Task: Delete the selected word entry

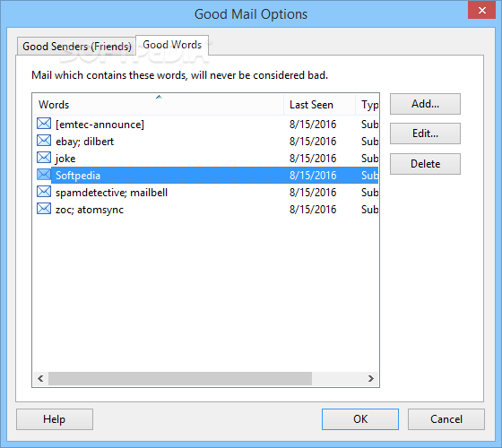Action: (425, 164)
